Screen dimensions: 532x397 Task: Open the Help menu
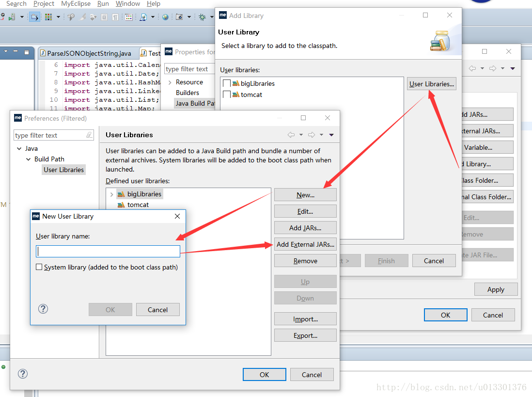click(154, 4)
